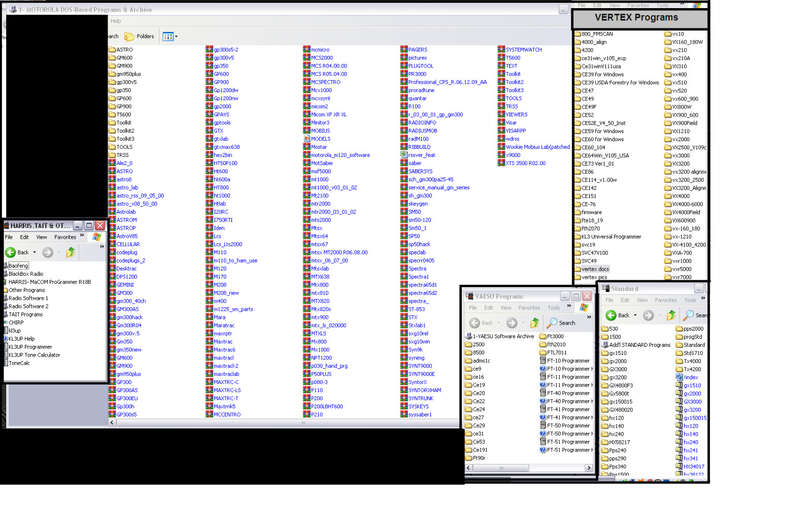Click Search magnifier in YAESU Programs window
The width and height of the screenshot is (812, 519).
[552, 323]
